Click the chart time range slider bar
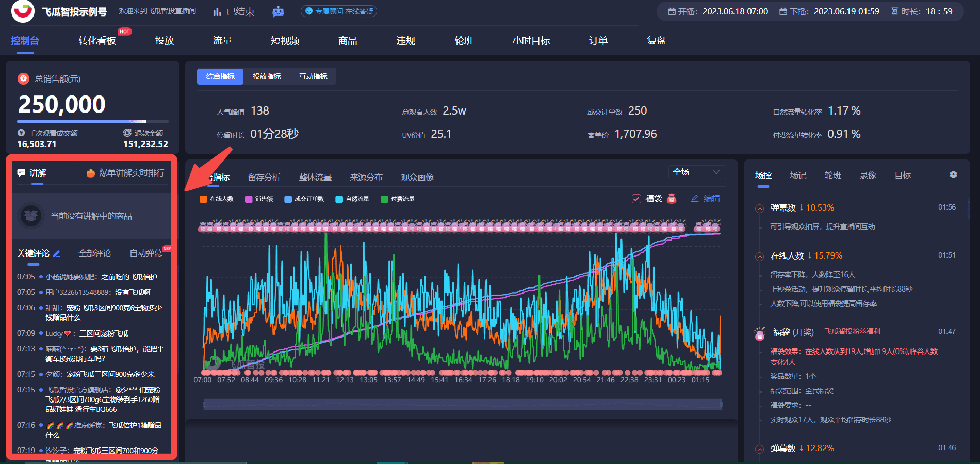This screenshot has width=980, height=464. click(x=463, y=405)
